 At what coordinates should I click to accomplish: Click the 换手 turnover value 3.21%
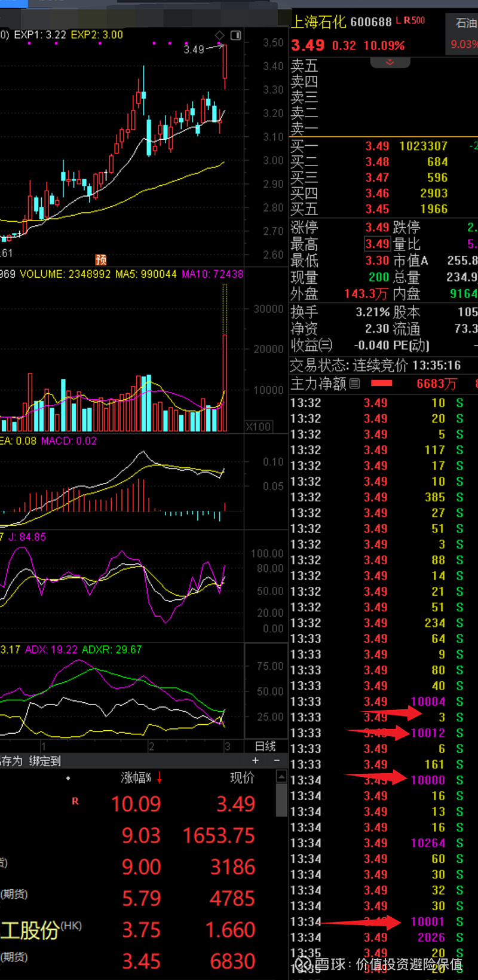[372, 312]
